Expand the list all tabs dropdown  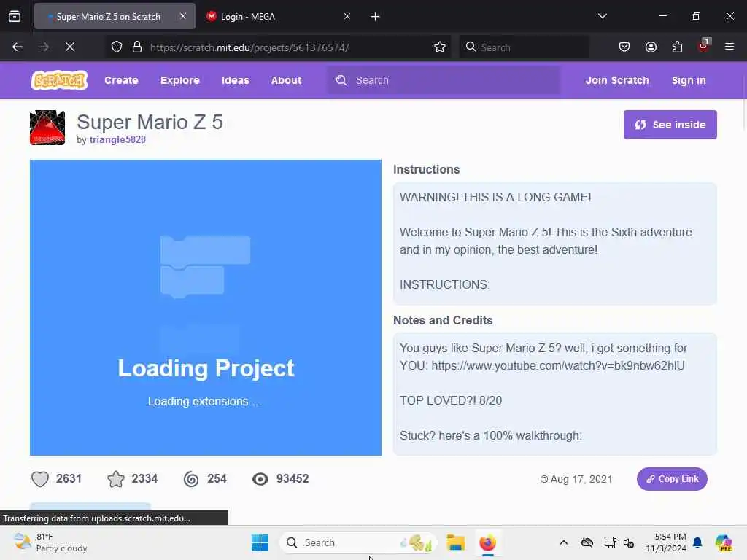click(602, 16)
